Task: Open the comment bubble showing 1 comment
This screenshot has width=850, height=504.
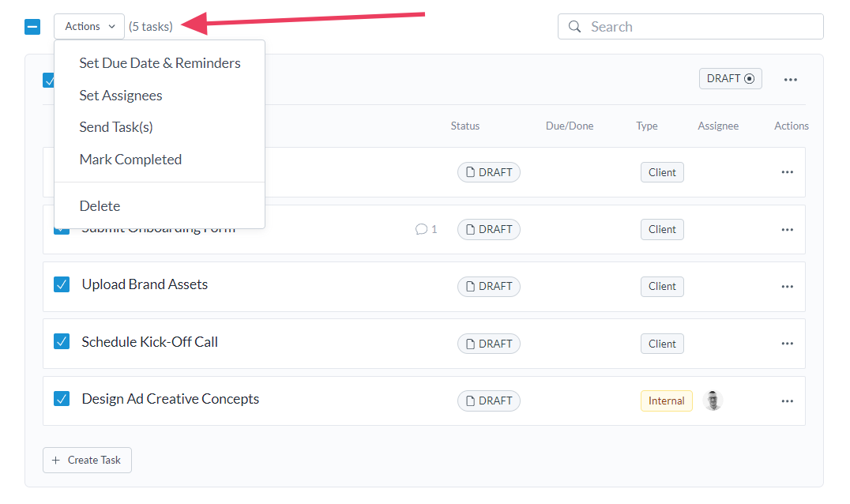Action: coord(426,229)
